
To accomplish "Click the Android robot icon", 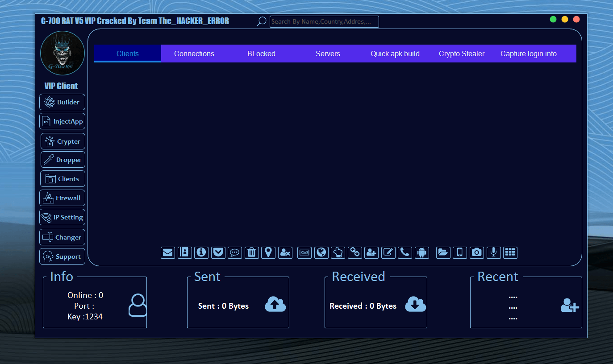I will pyautogui.click(x=422, y=252).
